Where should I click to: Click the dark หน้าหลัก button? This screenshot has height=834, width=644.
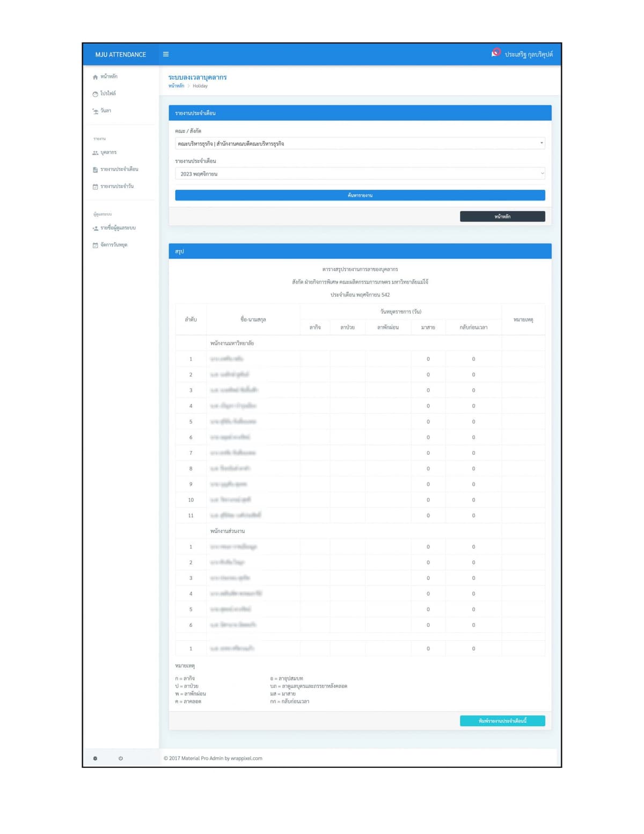[502, 216]
